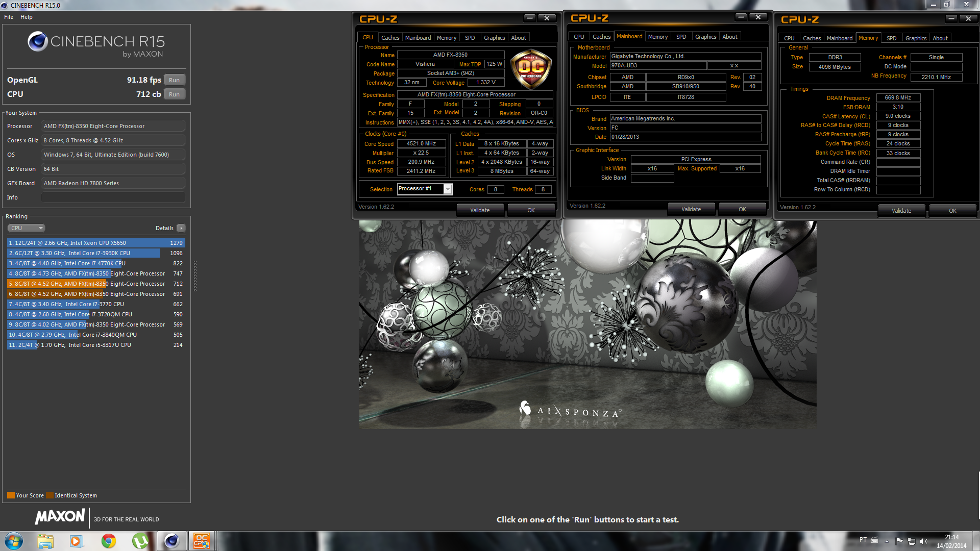Click the volume speaker tray icon

[x=924, y=541]
